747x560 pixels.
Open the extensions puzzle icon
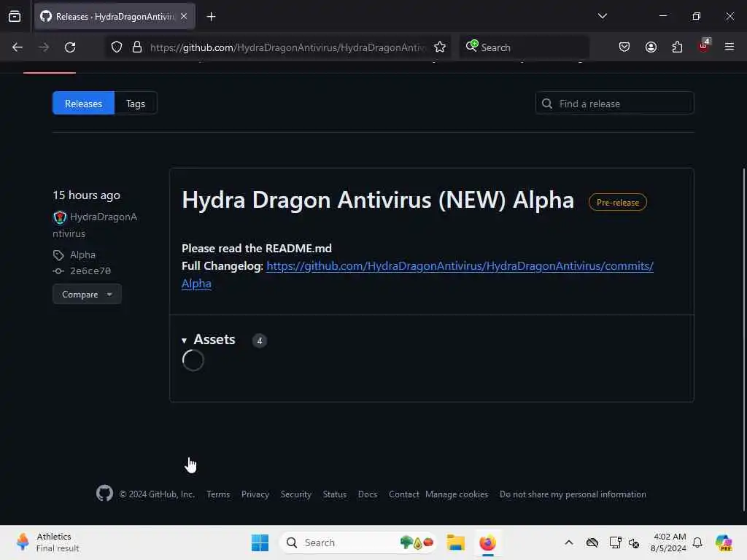click(677, 47)
